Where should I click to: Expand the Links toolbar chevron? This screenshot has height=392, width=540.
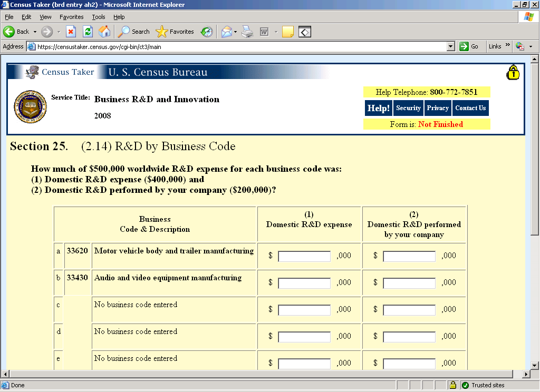508,46
